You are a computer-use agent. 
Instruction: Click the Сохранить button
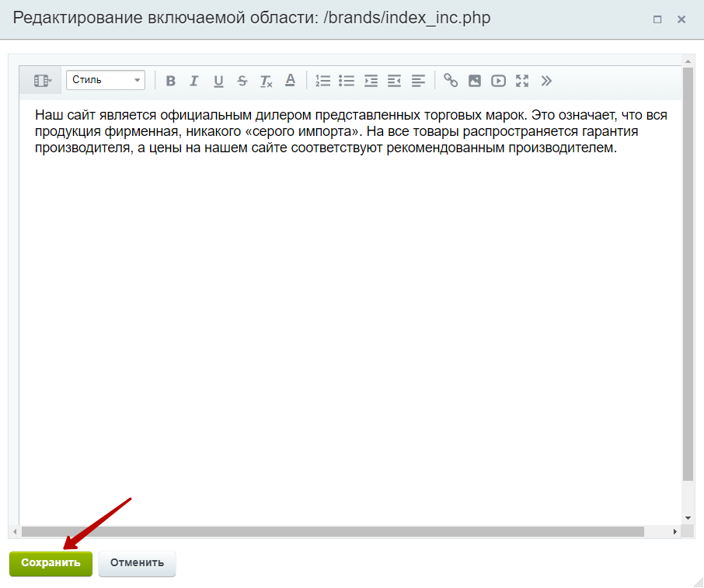click(x=51, y=563)
